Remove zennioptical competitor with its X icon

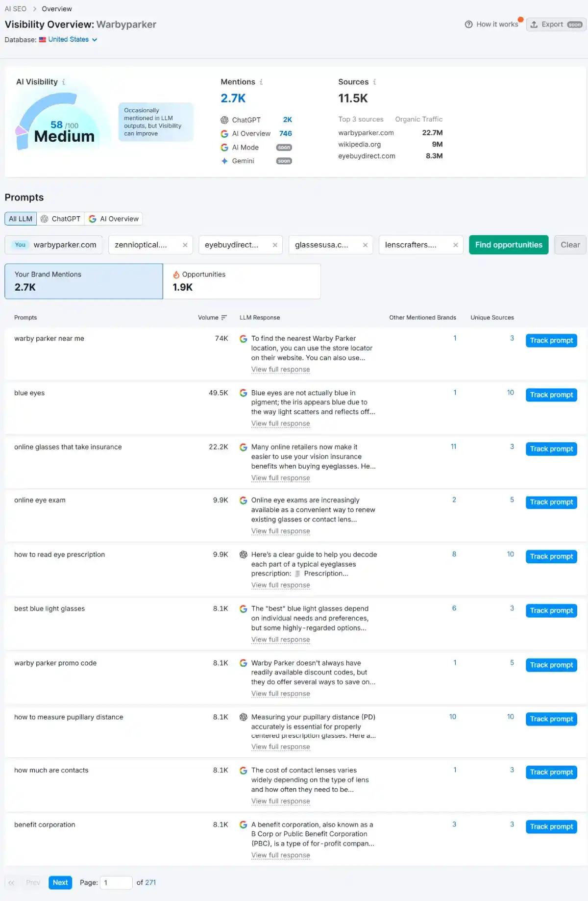[185, 245]
